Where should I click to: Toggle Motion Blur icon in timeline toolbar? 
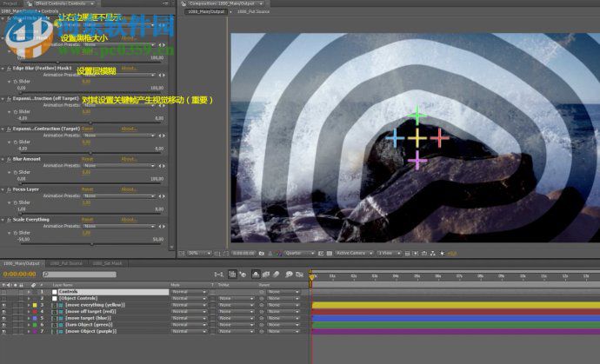click(276, 275)
